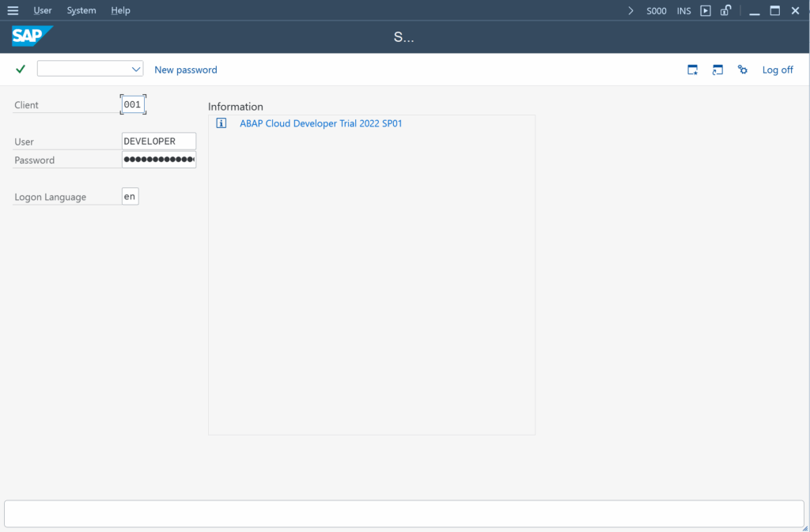Viewport: 810px width, 532px height.
Task: Click the empty status bar at the bottom
Action: [404, 514]
